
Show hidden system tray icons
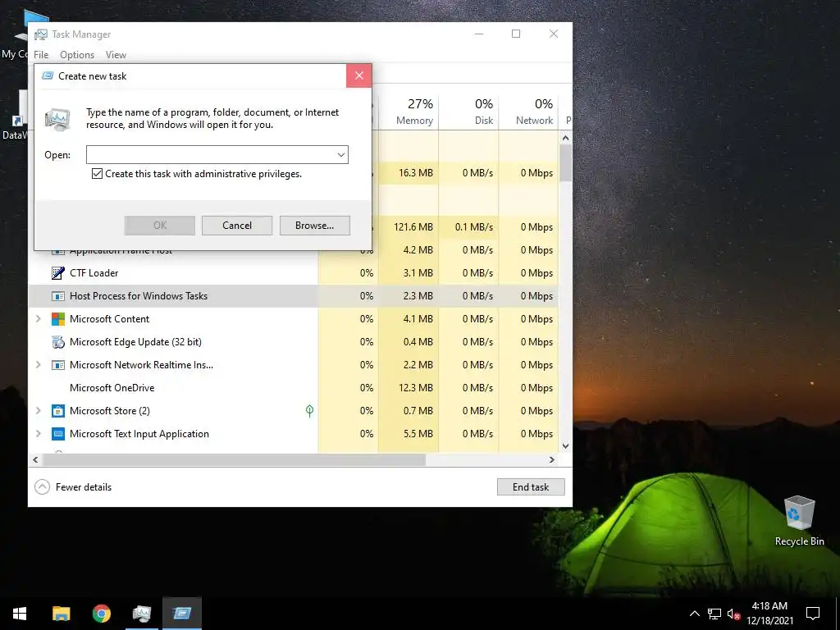tap(694, 614)
